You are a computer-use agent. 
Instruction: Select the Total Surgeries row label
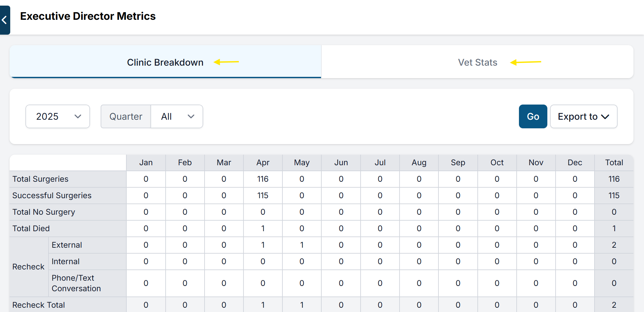pyautogui.click(x=41, y=179)
